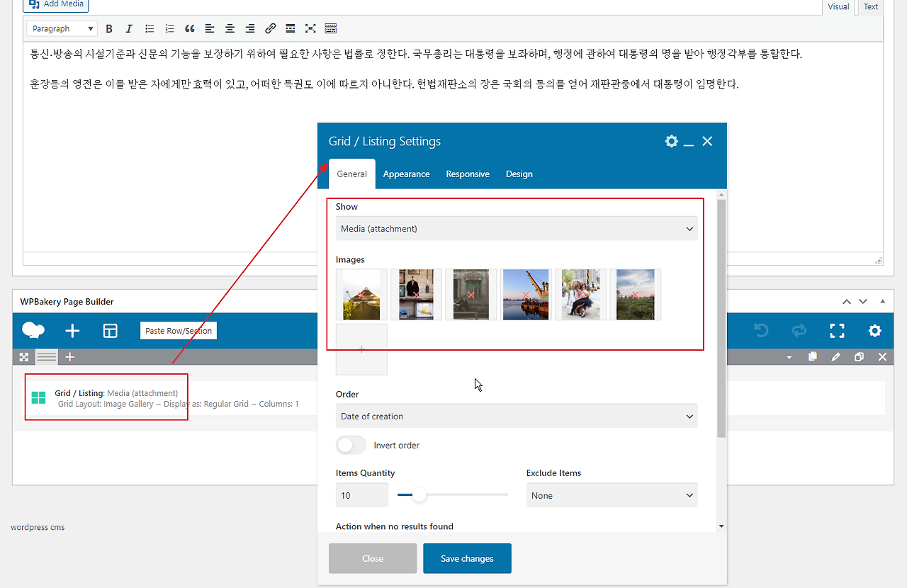The image size is (907, 588).
Task: Click the Close button in the settings dialog
Action: (x=373, y=558)
